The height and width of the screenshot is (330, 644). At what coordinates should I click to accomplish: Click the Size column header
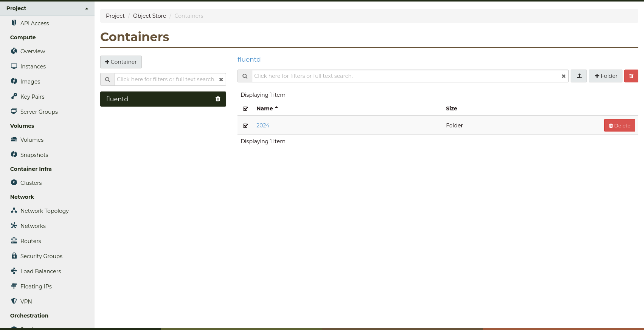coord(452,108)
